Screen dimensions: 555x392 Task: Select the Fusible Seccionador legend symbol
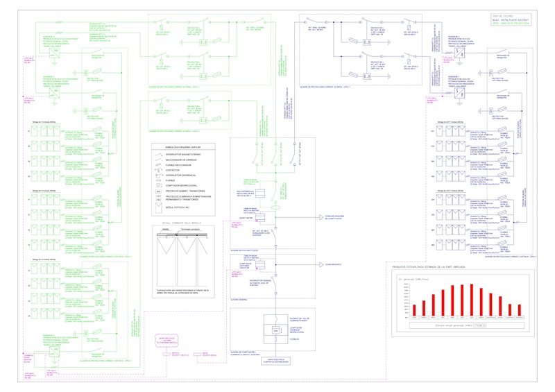pos(158,164)
